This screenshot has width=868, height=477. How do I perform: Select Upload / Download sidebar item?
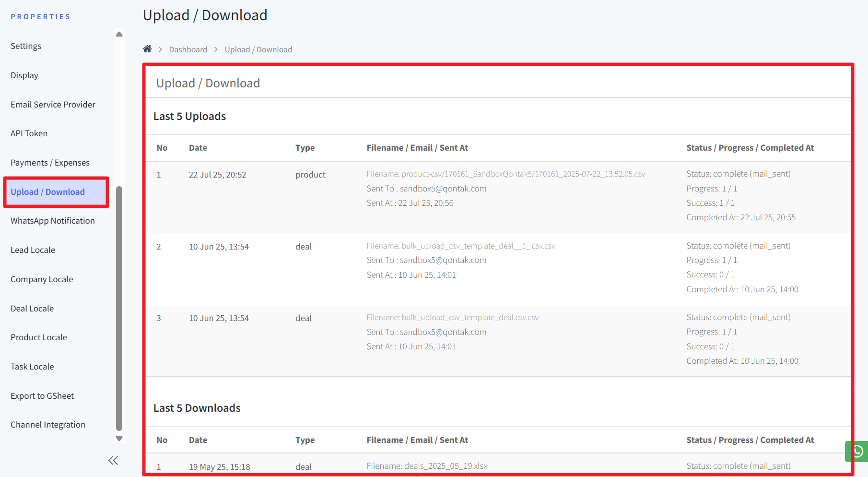coord(47,192)
